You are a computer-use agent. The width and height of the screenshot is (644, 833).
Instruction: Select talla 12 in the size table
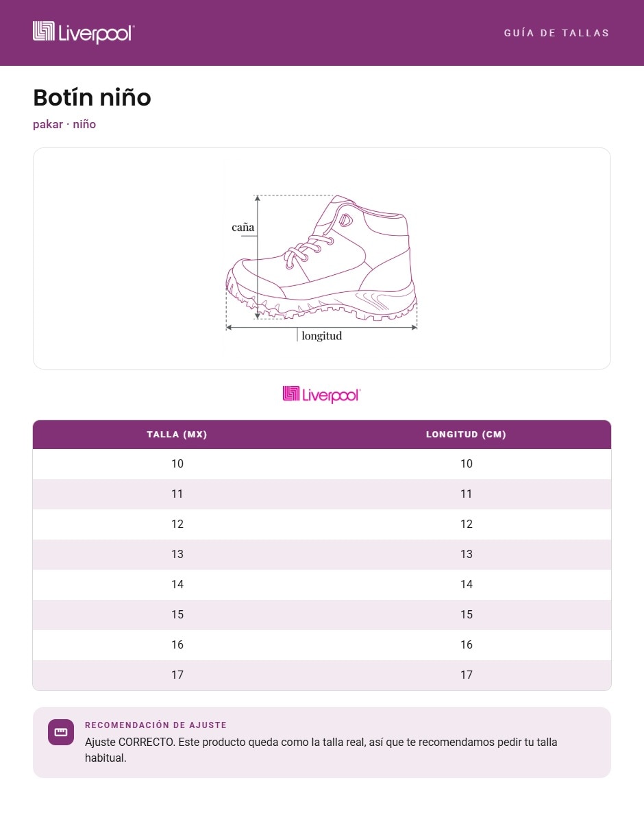coord(177,524)
